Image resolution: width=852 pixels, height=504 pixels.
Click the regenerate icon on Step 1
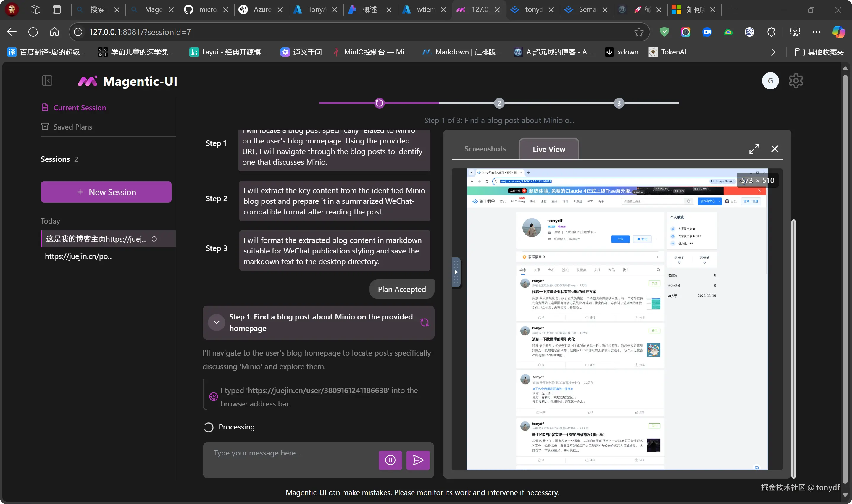click(x=424, y=322)
